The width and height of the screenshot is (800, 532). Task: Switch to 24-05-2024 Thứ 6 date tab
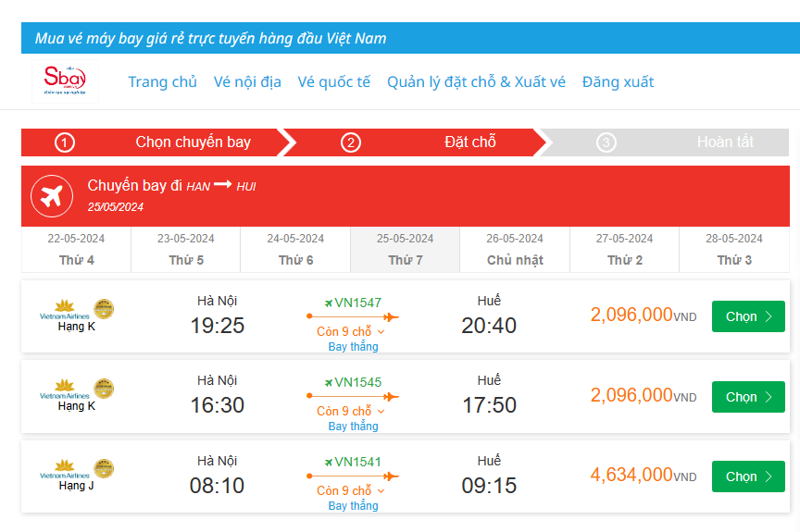pyautogui.click(x=295, y=249)
